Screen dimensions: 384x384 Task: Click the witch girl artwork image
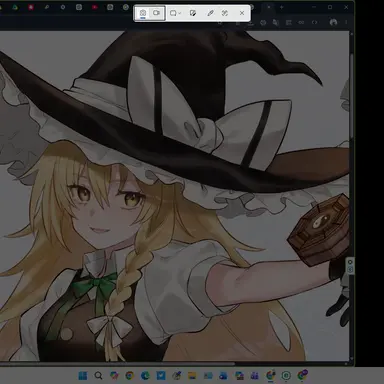pos(174,196)
